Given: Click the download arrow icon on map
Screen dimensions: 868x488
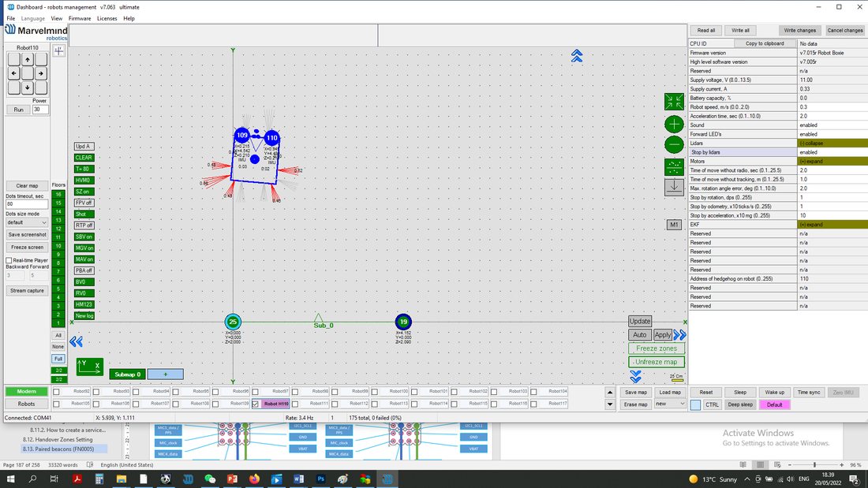Looking at the screenshot, I should 674,187.
